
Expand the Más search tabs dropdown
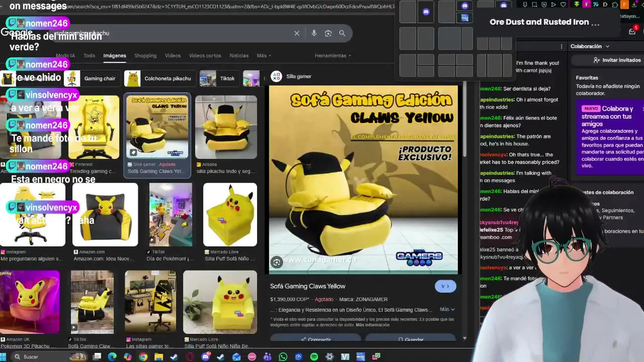(x=264, y=56)
